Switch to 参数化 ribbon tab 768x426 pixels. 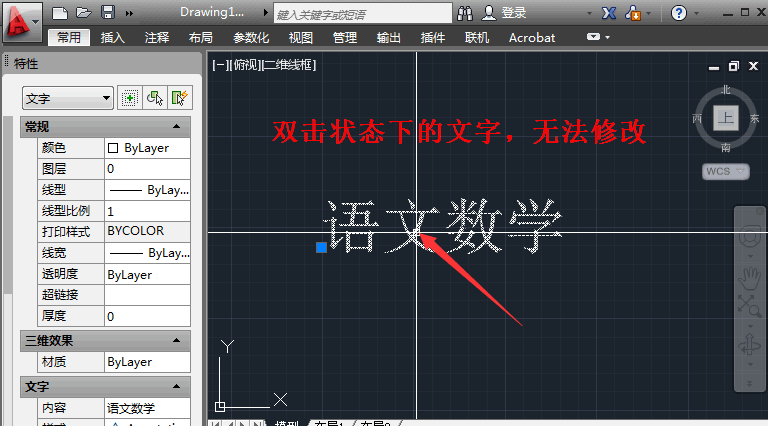point(251,38)
